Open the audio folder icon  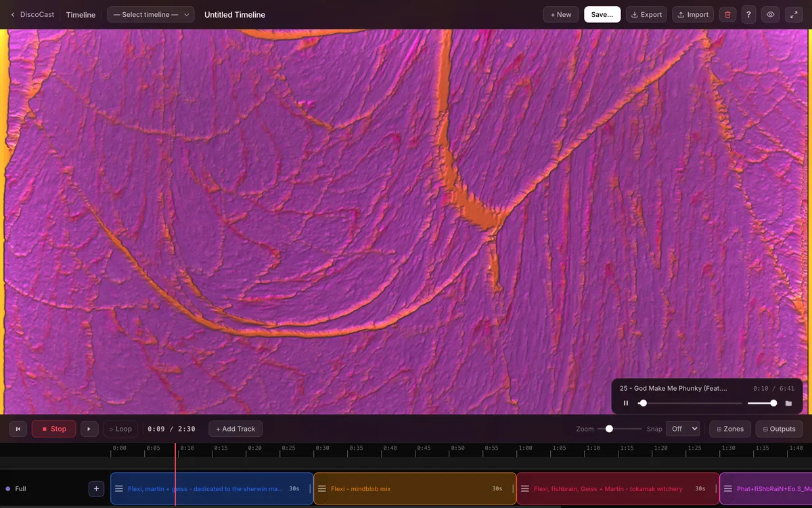[788, 403]
